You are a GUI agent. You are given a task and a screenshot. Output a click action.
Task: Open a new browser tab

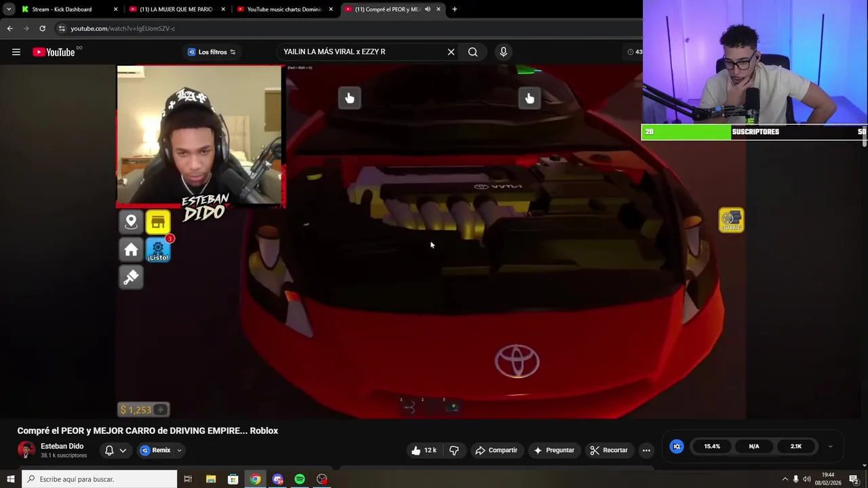[x=454, y=9]
